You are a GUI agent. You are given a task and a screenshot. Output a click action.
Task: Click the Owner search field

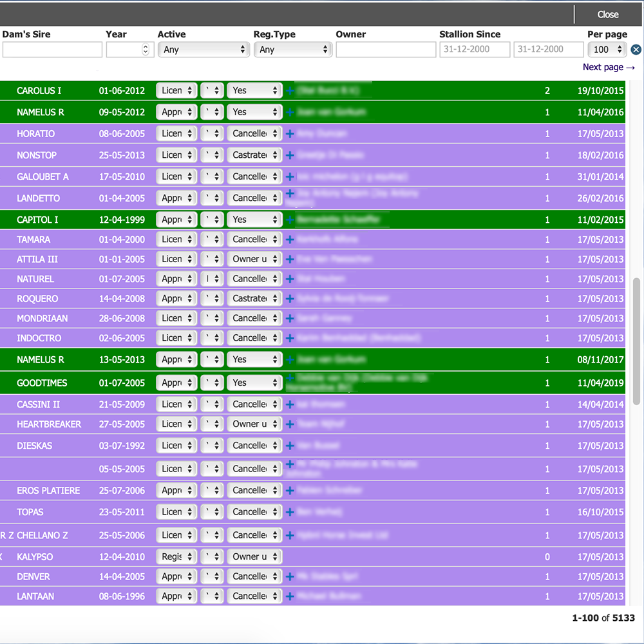(x=386, y=49)
